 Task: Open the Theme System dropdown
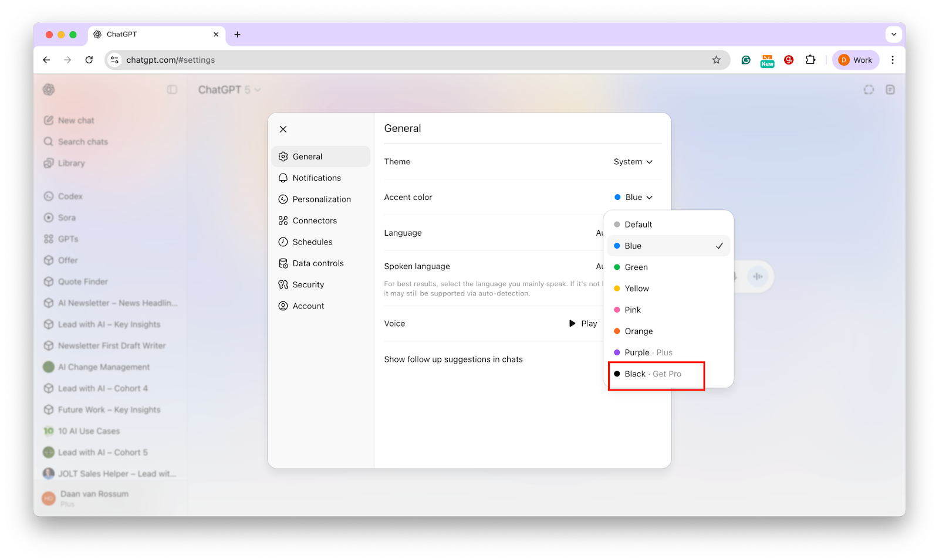pyautogui.click(x=633, y=162)
